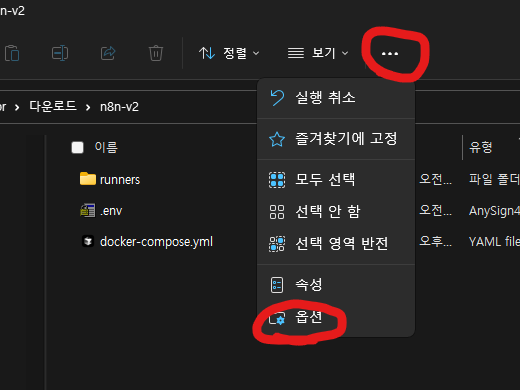
Task: Click the docker-compose.yml file icon
Action: coord(88,241)
